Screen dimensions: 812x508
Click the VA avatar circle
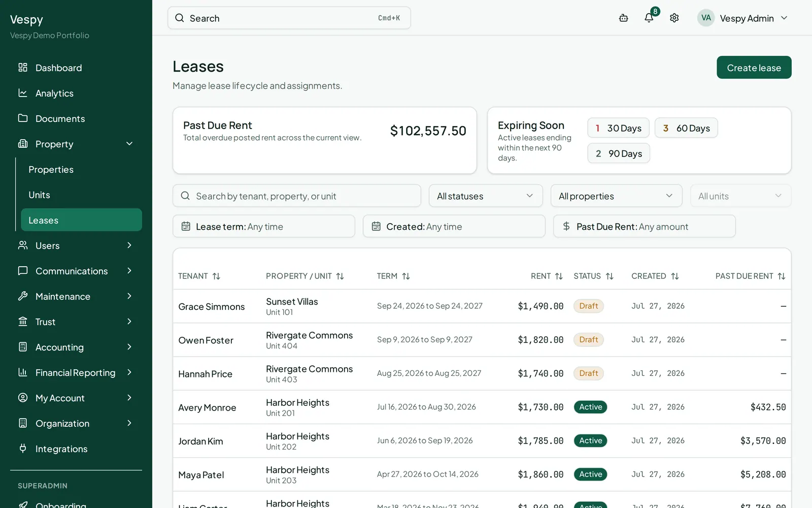coord(706,18)
